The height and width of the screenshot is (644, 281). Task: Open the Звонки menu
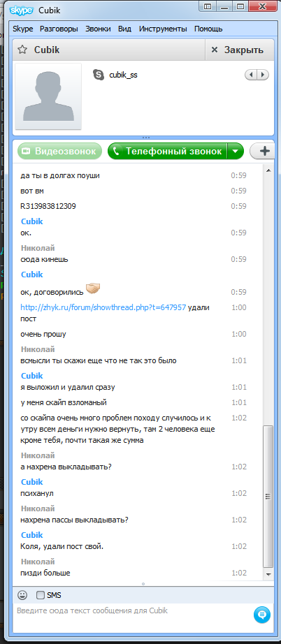pos(98,29)
